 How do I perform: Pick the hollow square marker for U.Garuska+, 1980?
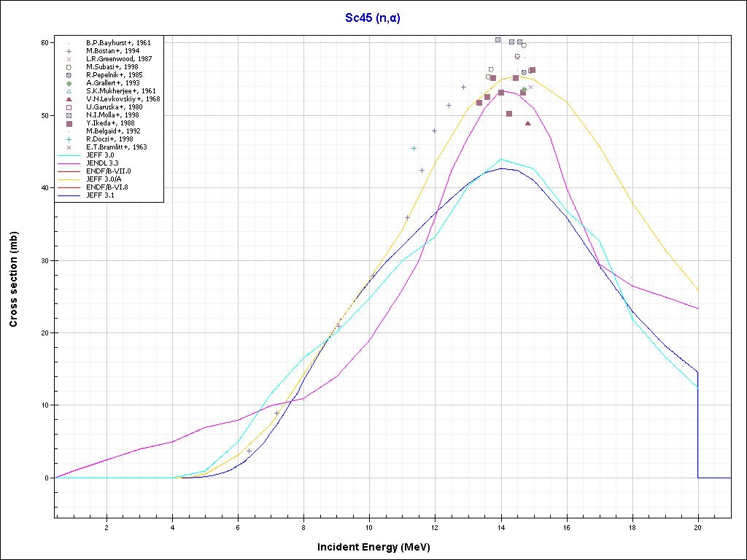(x=69, y=107)
